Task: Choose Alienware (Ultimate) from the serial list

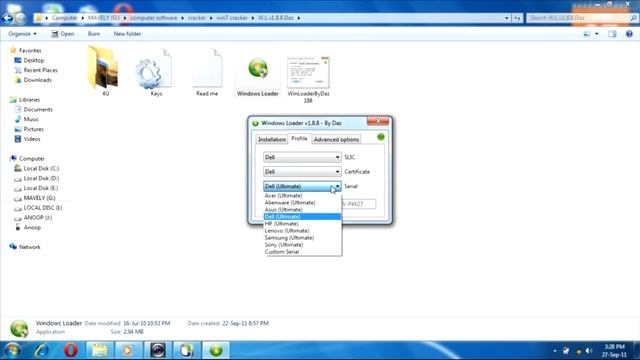Action: coord(302,202)
